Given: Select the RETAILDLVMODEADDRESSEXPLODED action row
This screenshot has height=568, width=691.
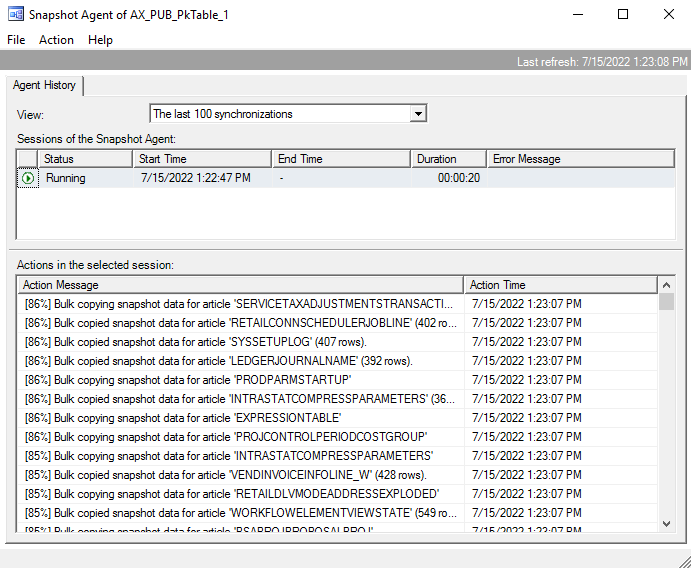Looking at the screenshot, I should (338, 494).
